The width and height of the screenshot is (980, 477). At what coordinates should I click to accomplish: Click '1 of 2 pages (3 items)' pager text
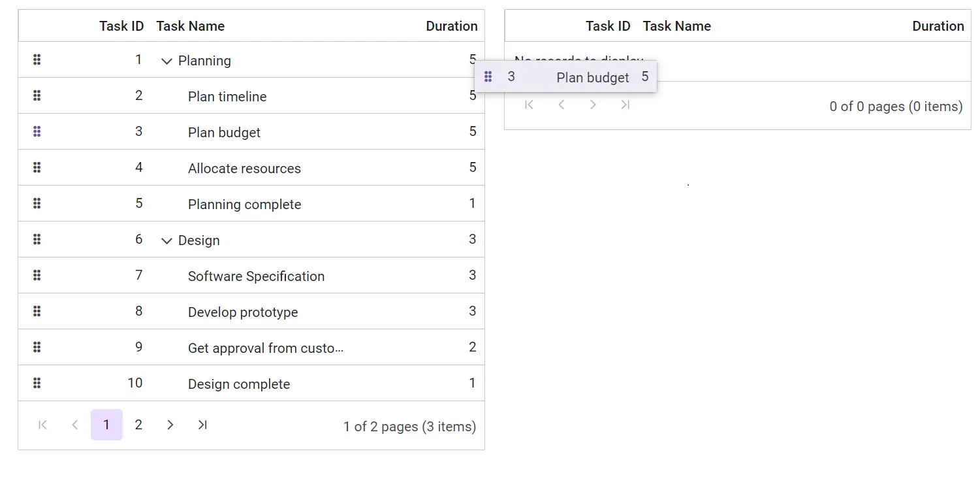click(410, 427)
